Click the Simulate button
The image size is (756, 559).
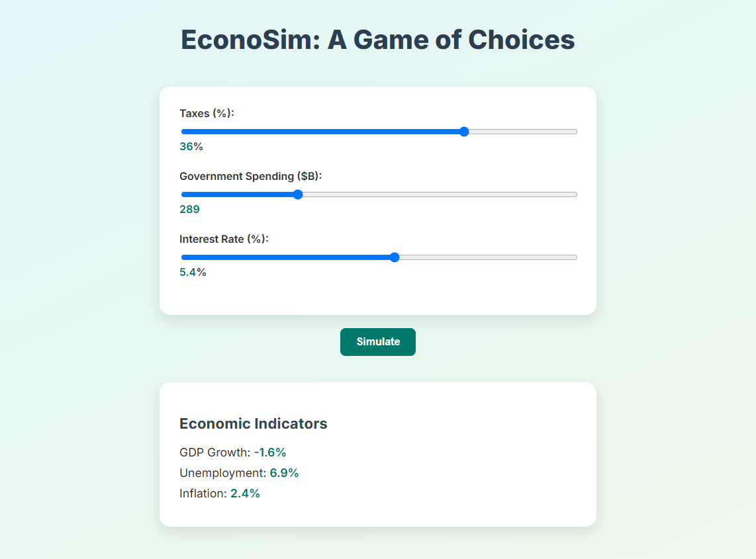pyautogui.click(x=378, y=342)
